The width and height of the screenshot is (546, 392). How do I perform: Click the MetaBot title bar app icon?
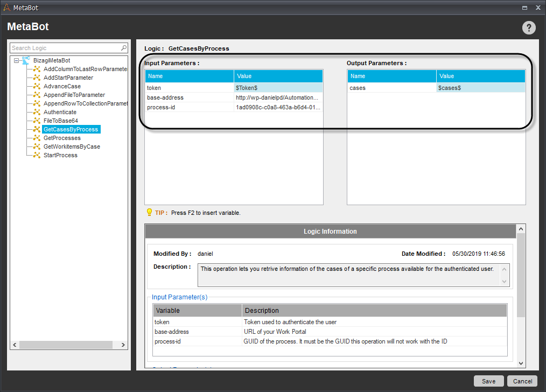pyautogui.click(x=6, y=8)
